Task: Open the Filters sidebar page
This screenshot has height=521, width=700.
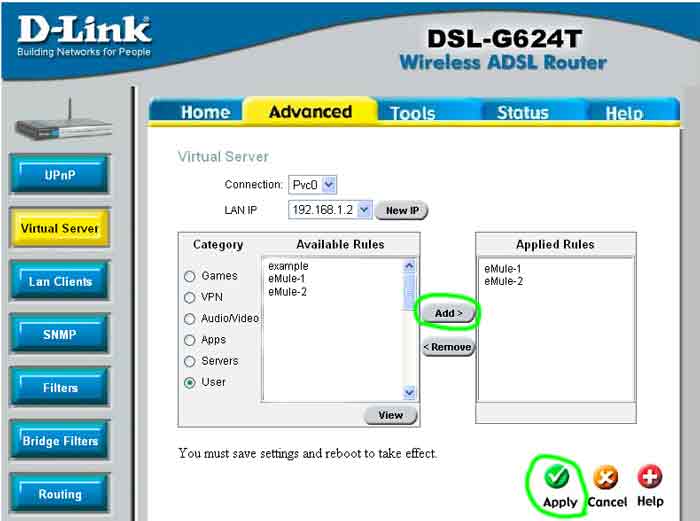Action: [60, 387]
